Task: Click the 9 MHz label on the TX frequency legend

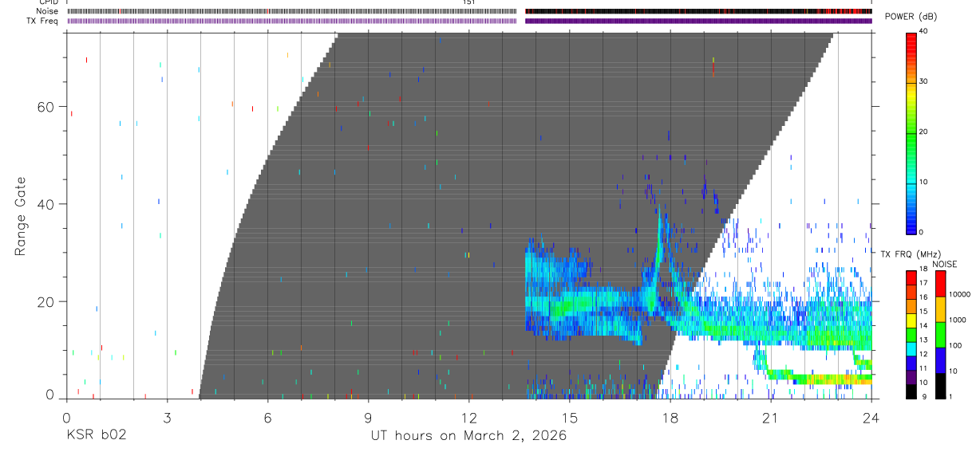Action: tap(924, 397)
